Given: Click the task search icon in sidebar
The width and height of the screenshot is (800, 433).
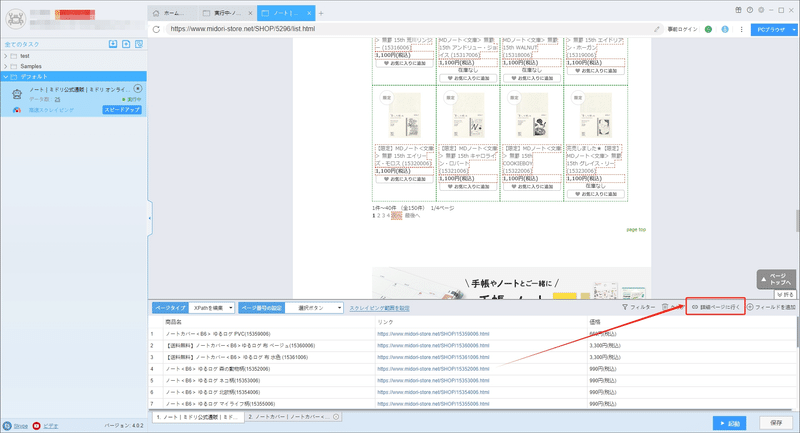Looking at the screenshot, I should coord(139,44).
